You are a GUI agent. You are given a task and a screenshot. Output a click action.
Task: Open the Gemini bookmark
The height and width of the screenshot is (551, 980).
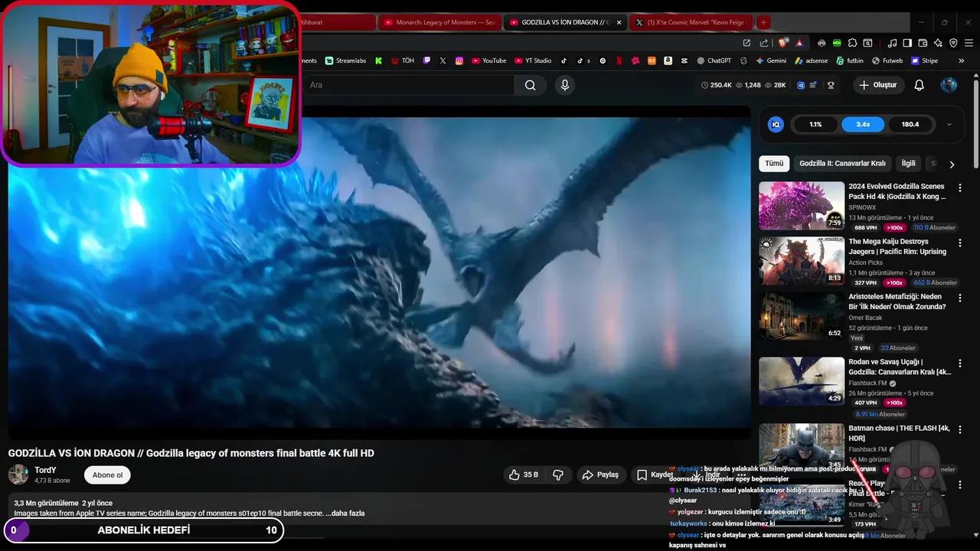(770, 60)
